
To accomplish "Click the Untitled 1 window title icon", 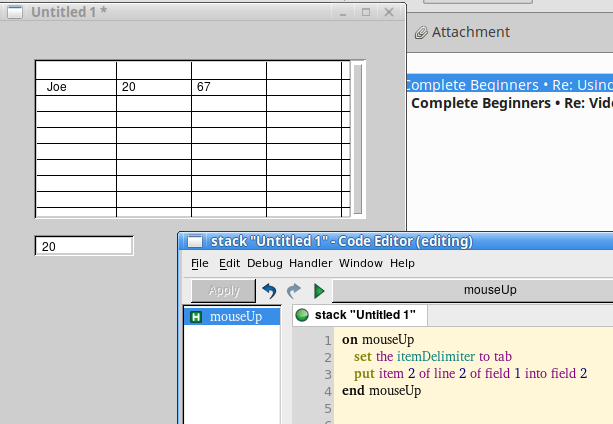I will point(14,13).
